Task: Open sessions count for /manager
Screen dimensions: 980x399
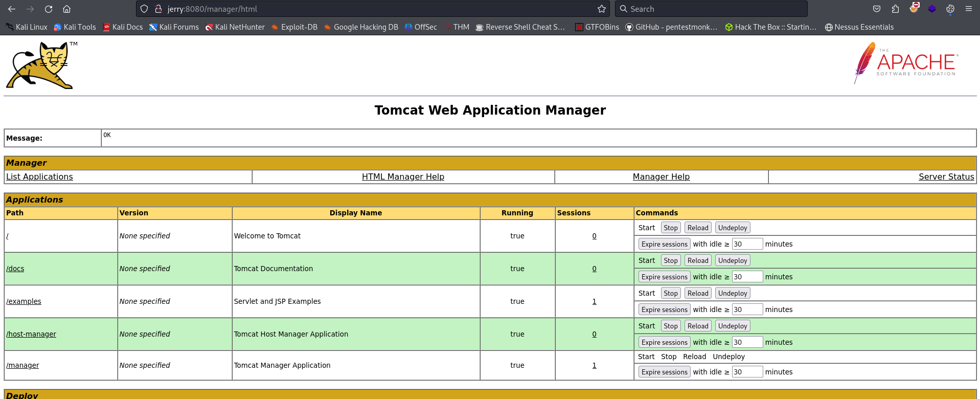Action: pos(594,365)
